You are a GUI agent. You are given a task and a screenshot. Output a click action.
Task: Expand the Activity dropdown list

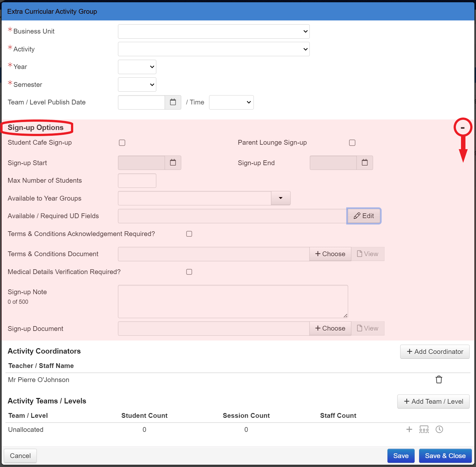pyautogui.click(x=214, y=49)
